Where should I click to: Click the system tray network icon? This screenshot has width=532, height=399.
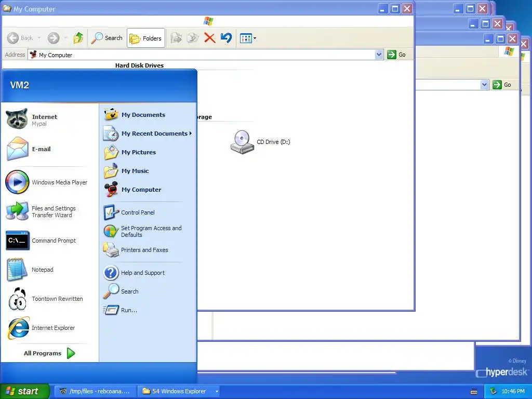click(x=494, y=391)
